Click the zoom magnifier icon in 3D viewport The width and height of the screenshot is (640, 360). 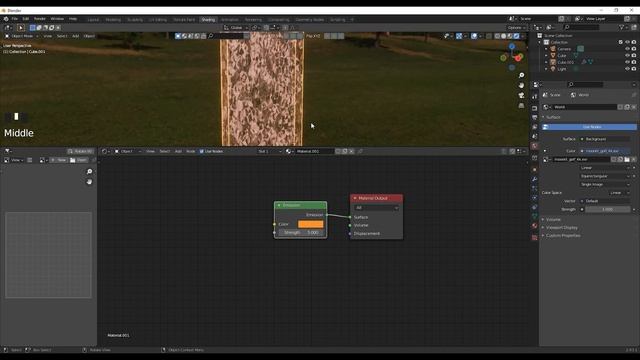click(x=521, y=76)
